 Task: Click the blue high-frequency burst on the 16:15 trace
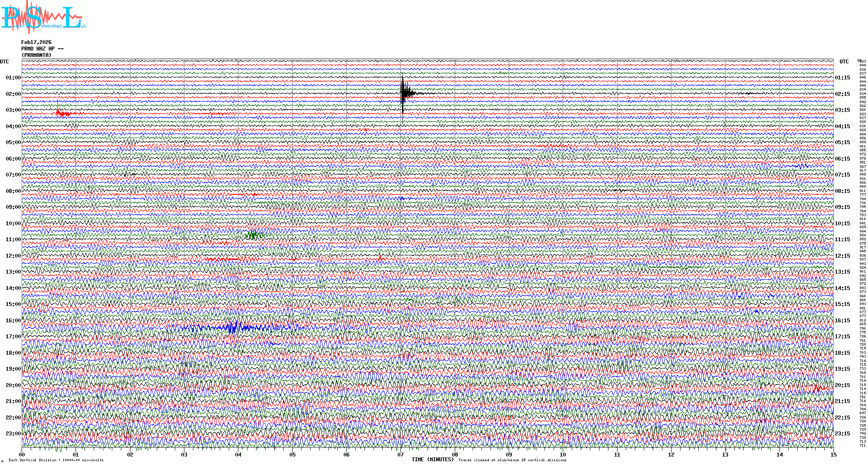tap(233, 327)
